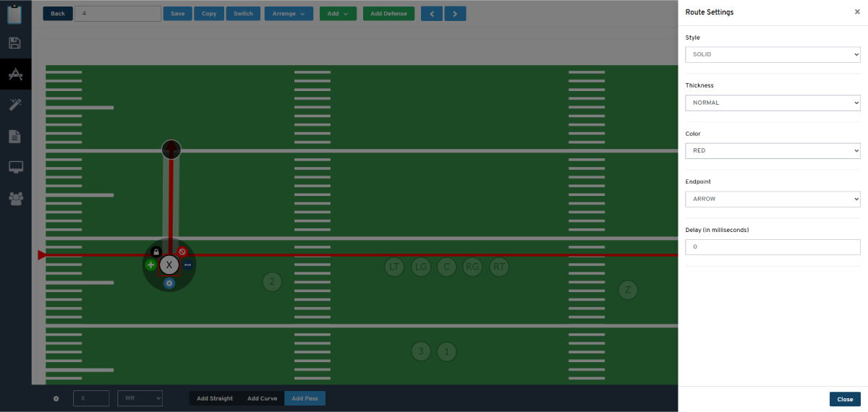Click the settings gear in bottom toolbar
Image resolution: width=868 pixels, height=412 pixels.
click(56, 398)
